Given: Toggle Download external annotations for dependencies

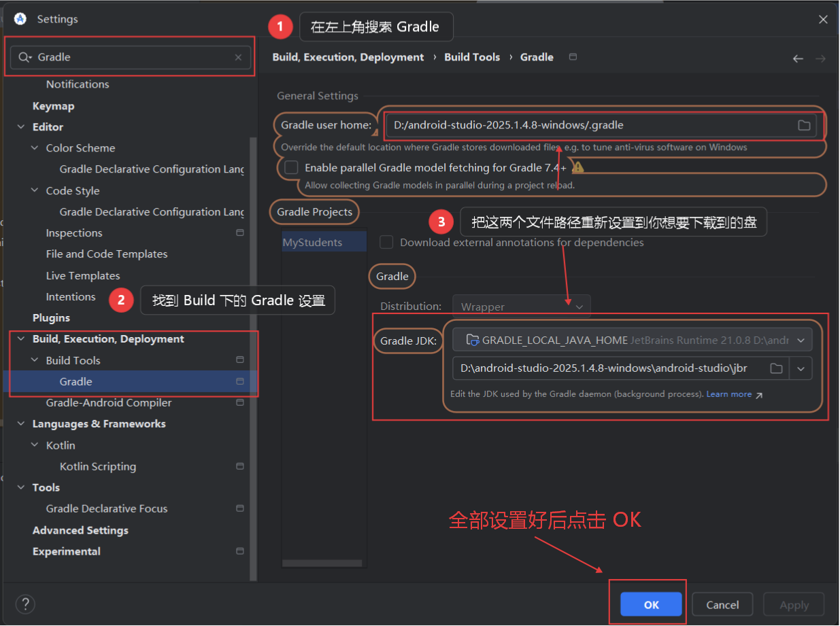Looking at the screenshot, I should point(386,242).
